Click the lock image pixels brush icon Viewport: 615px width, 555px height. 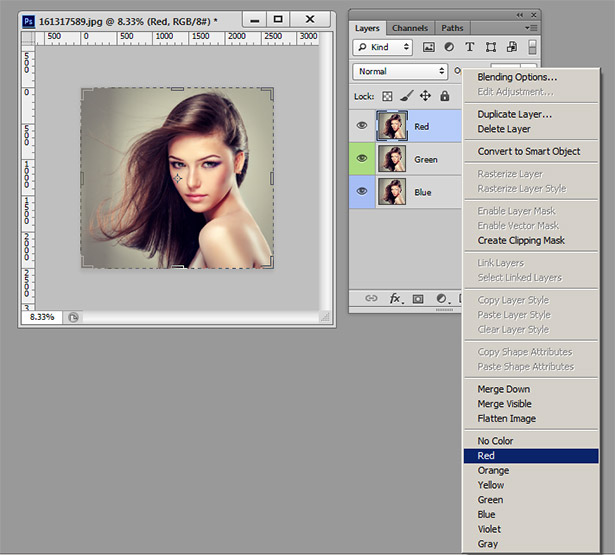click(406, 96)
